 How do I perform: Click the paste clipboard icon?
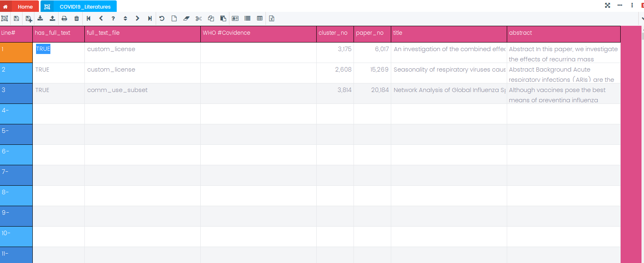[223, 18]
